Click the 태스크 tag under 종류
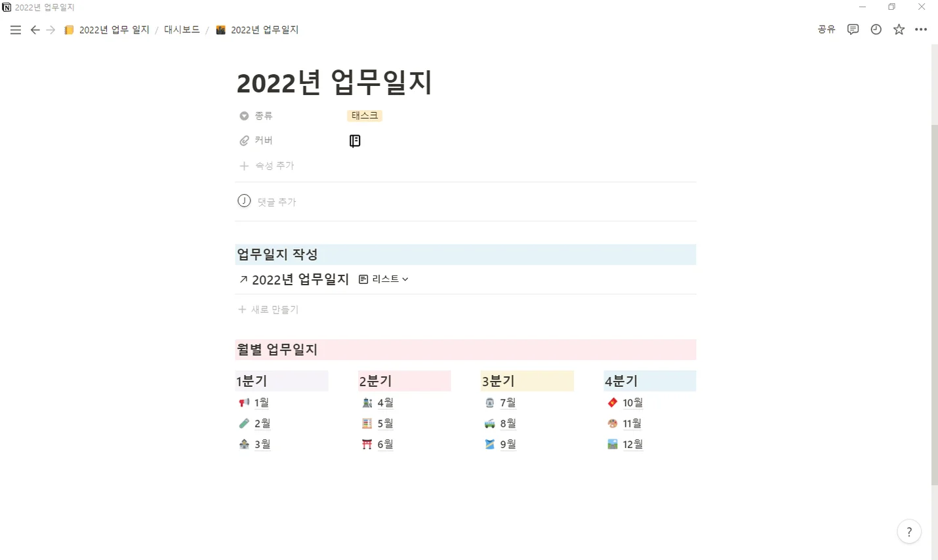Screen dimensions: 938x560 pos(365,115)
